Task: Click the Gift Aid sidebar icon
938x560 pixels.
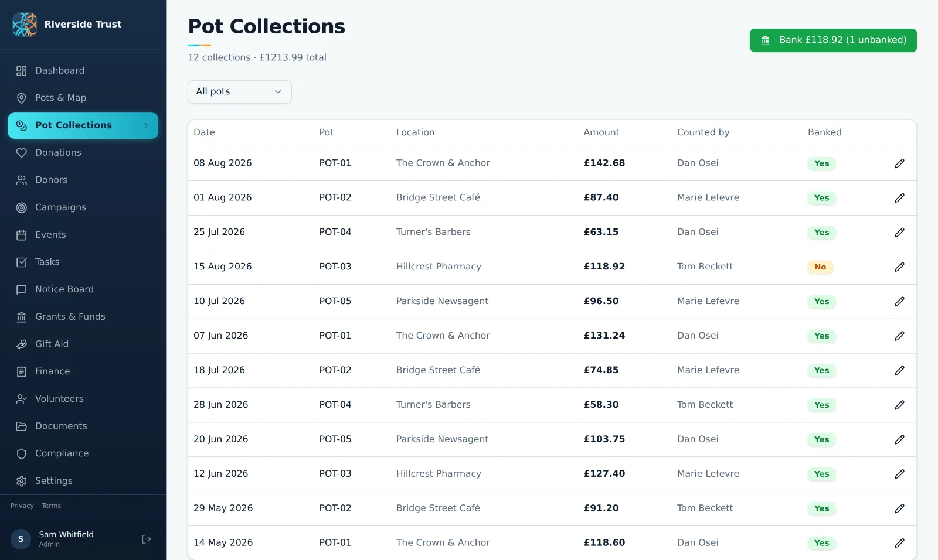Action: coord(22,344)
